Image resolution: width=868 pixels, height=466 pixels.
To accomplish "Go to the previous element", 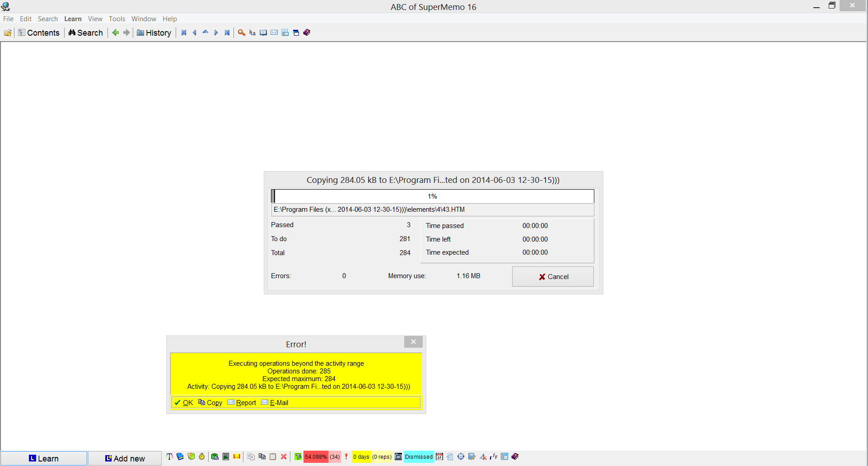I will (195, 33).
